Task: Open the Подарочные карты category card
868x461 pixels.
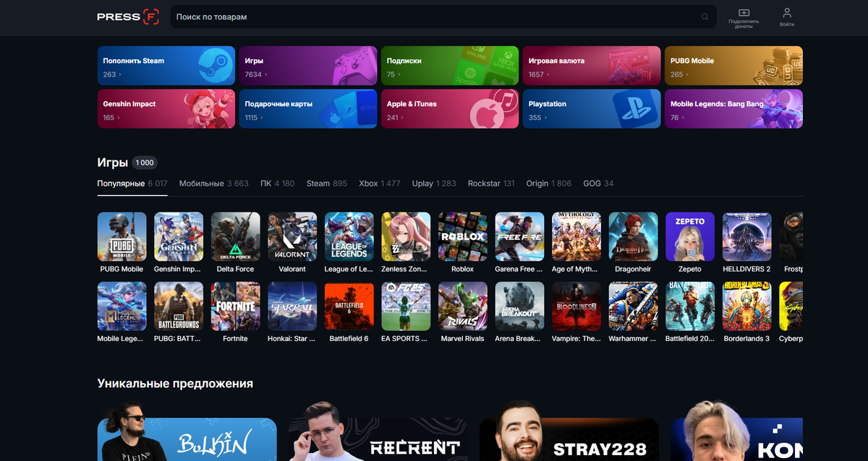Action: pyautogui.click(x=308, y=108)
